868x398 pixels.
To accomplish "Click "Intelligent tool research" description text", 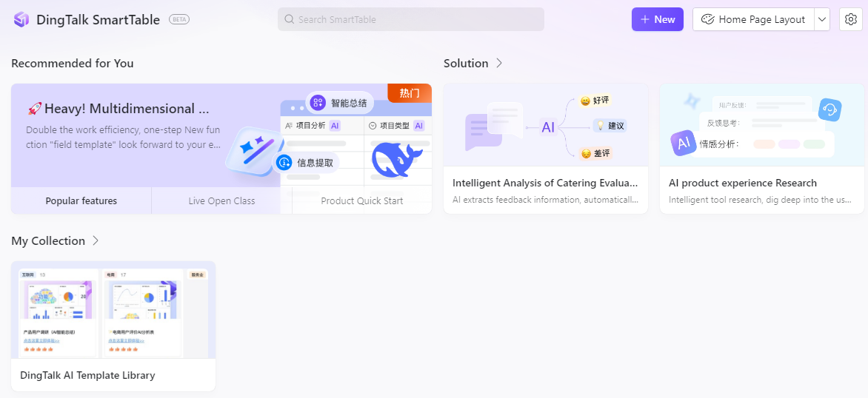I will point(760,200).
